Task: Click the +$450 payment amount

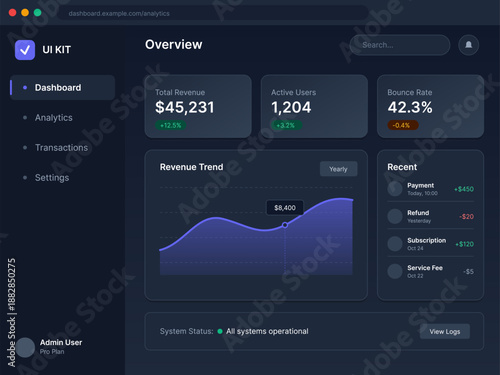Action: click(x=464, y=189)
